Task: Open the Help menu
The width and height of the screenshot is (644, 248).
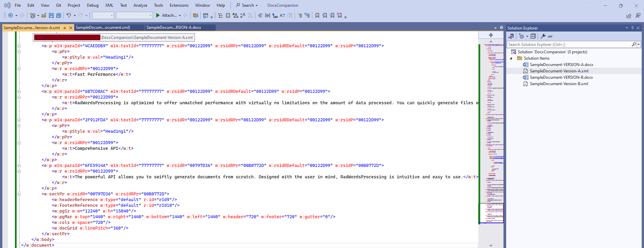Action: click(x=221, y=5)
